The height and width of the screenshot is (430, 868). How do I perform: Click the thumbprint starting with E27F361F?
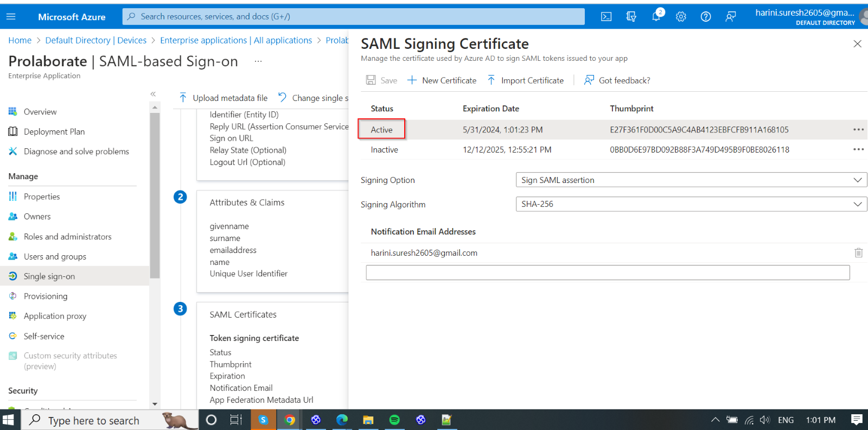point(699,130)
